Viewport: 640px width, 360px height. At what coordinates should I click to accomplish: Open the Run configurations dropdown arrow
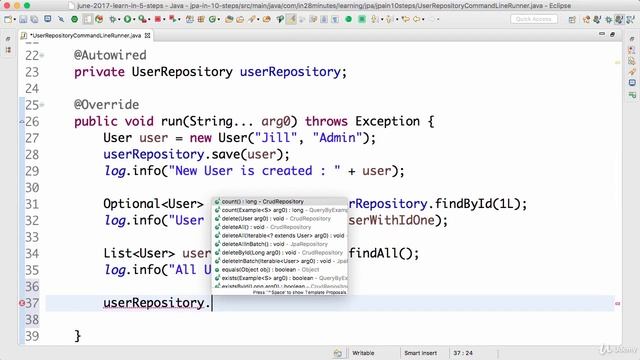point(134,19)
